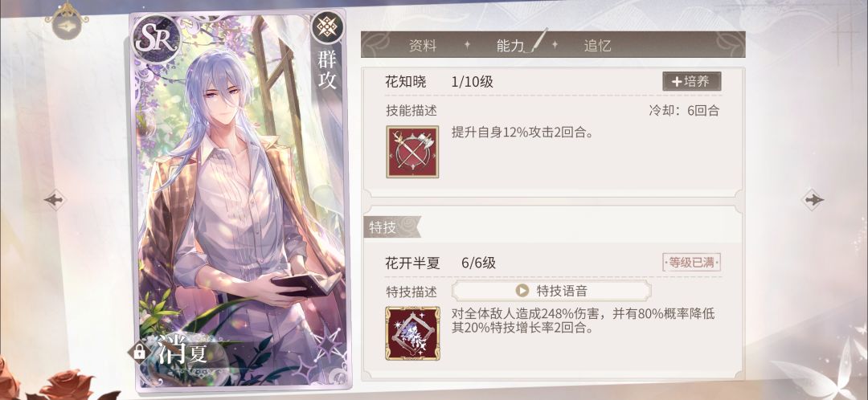Image resolution: width=868 pixels, height=400 pixels.
Task: Toggle the lock icon beside 消夏
Action: [x=139, y=352]
